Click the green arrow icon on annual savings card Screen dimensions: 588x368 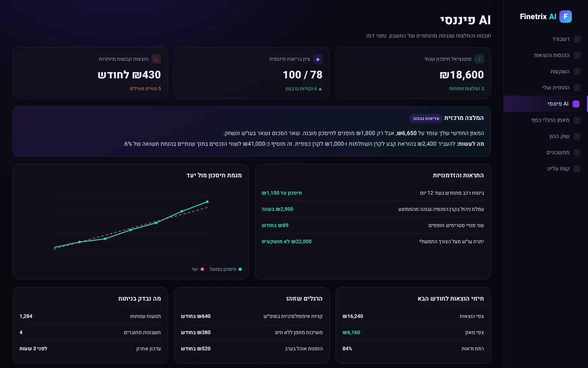click(x=479, y=59)
